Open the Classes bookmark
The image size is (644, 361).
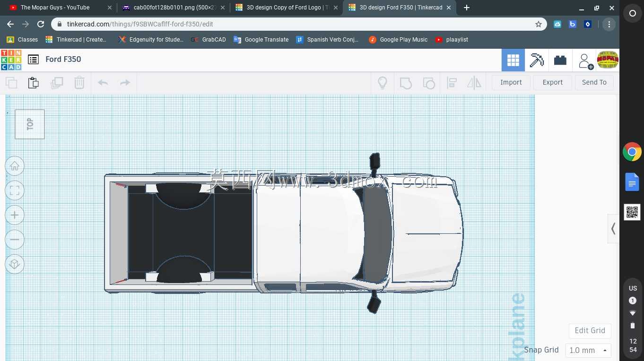[22, 40]
